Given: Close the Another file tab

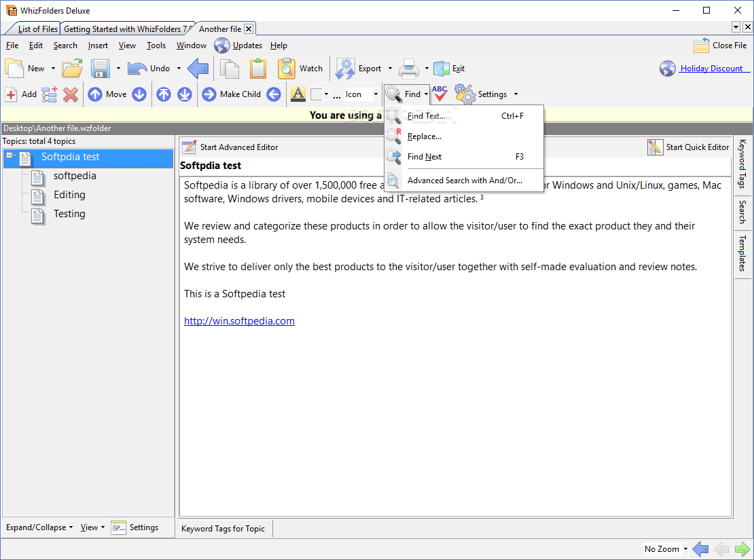Looking at the screenshot, I should point(249,29).
